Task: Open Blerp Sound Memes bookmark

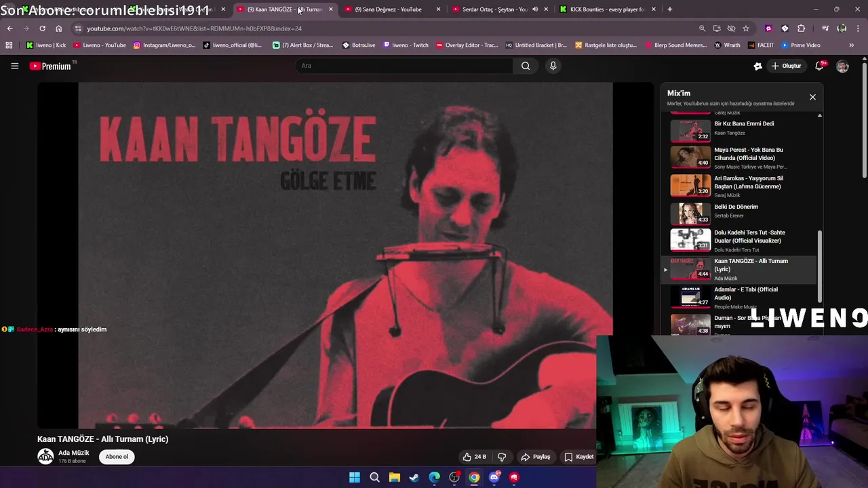Action: (675, 45)
